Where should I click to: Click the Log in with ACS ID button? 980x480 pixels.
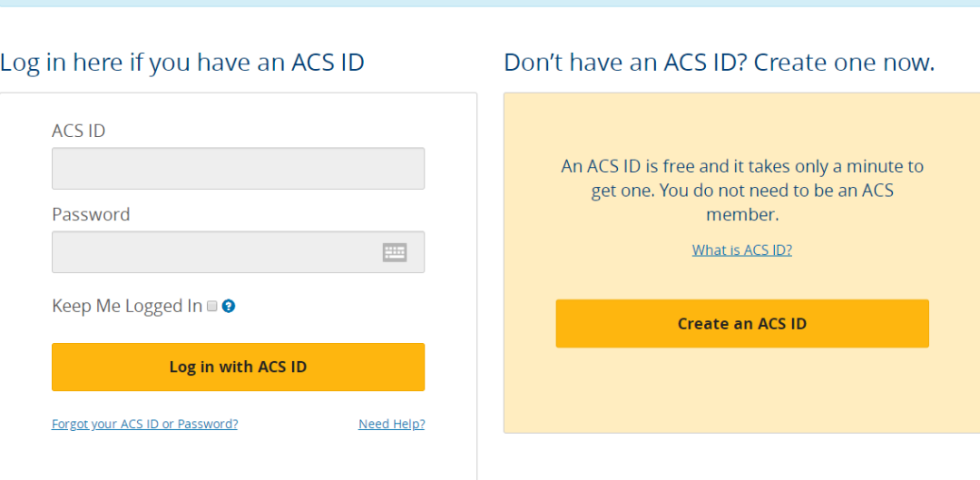point(238,367)
